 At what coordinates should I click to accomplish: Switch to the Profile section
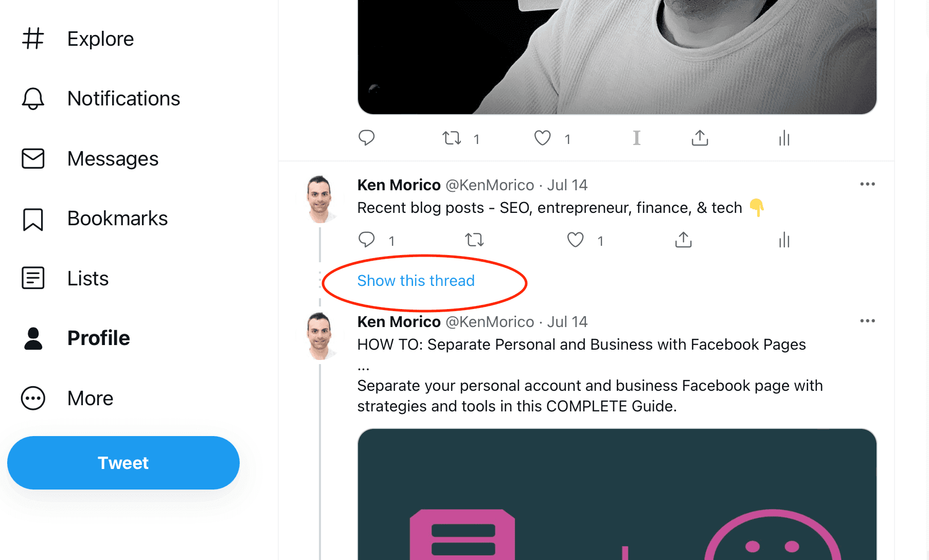98,338
